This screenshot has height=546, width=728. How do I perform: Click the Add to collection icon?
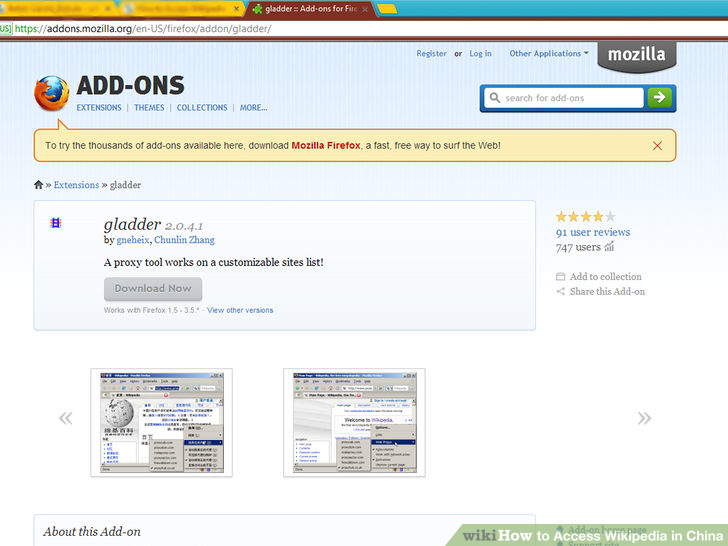coord(560,277)
